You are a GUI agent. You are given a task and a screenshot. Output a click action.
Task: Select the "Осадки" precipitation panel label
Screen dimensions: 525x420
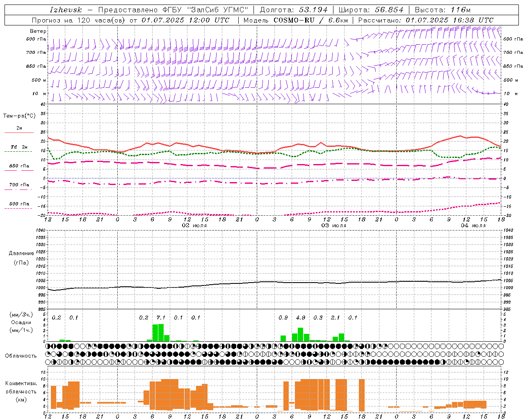[21, 322]
